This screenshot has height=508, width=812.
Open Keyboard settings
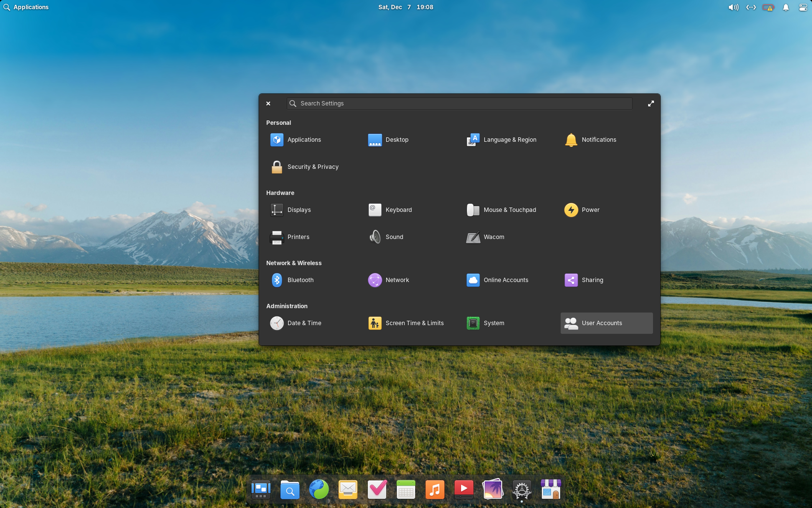pyautogui.click(x=410, y=210)
